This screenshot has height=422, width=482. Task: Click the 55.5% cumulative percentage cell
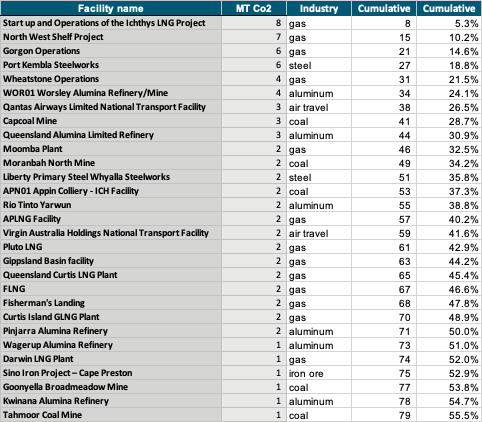click(449, 415)
